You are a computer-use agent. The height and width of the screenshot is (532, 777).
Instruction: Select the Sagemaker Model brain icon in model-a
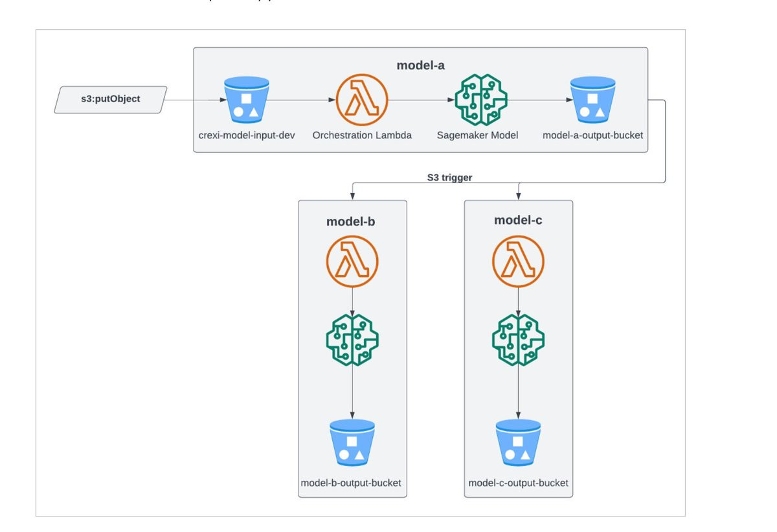(x=480, y=100)
